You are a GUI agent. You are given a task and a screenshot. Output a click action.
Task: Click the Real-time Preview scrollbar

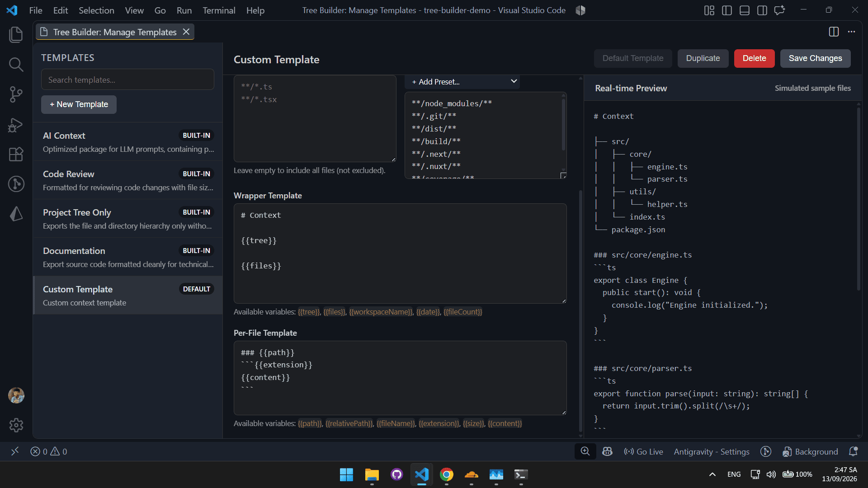[859, 199]
